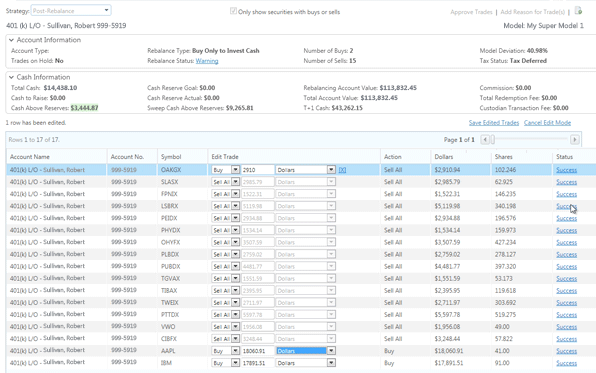Click Cancel Edit Mode
Image resolution: width=596 pixels, height=373 pixels.
(x=547, y=123)
